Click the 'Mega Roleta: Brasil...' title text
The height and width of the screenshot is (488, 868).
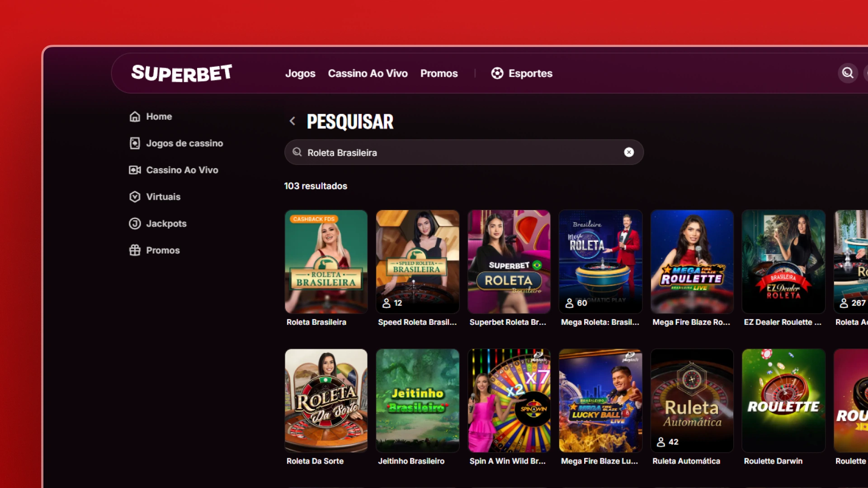pyautogui.click(x=600, y=322)
